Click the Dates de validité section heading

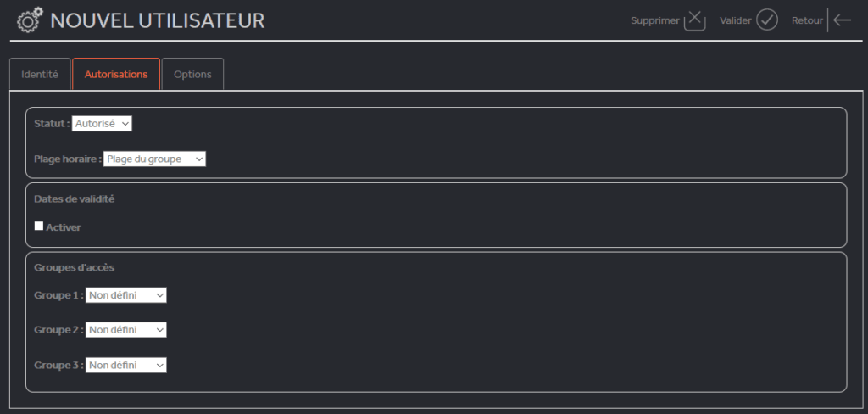click(75, 199)
